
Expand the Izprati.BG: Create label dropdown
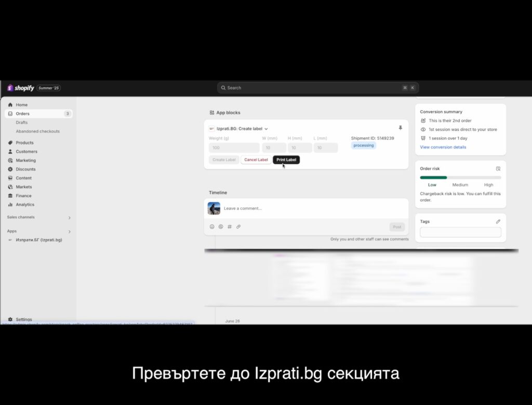(266, 129)
